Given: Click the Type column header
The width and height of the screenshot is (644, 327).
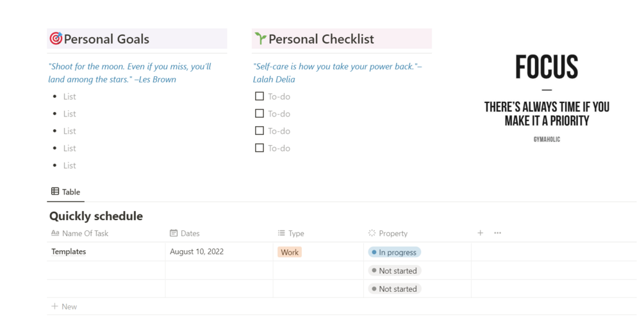Looking at the screenshot, I should coord(295,234).
